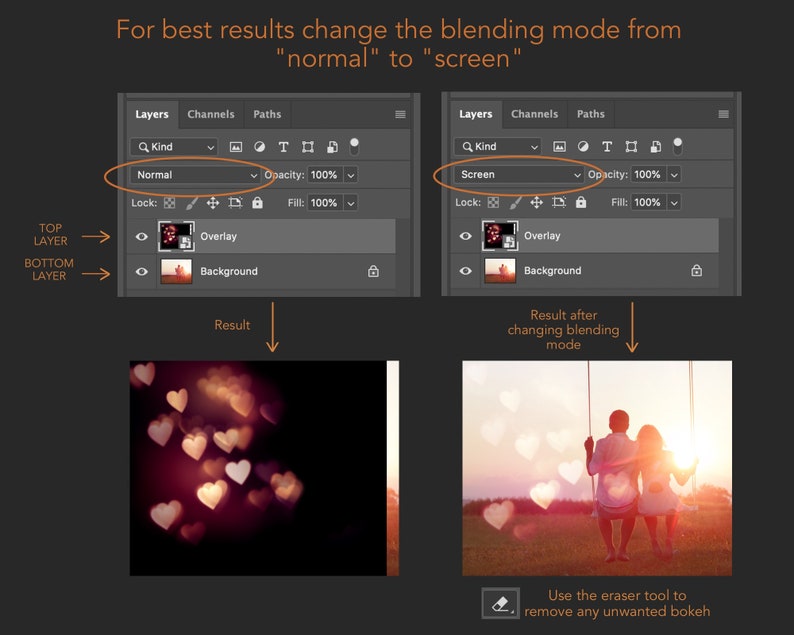Switch to Layers tab in right panel

click(475, 114)
